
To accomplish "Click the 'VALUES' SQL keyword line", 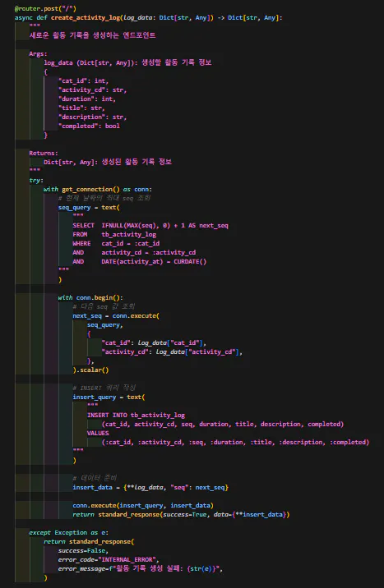I will pos(98,433).
